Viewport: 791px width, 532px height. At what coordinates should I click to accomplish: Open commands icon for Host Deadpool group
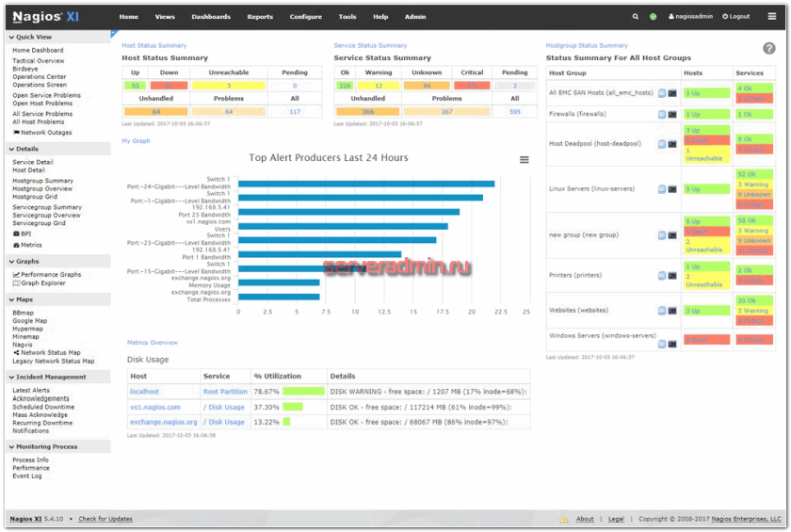pyautogui.click(x=672, y=144)
